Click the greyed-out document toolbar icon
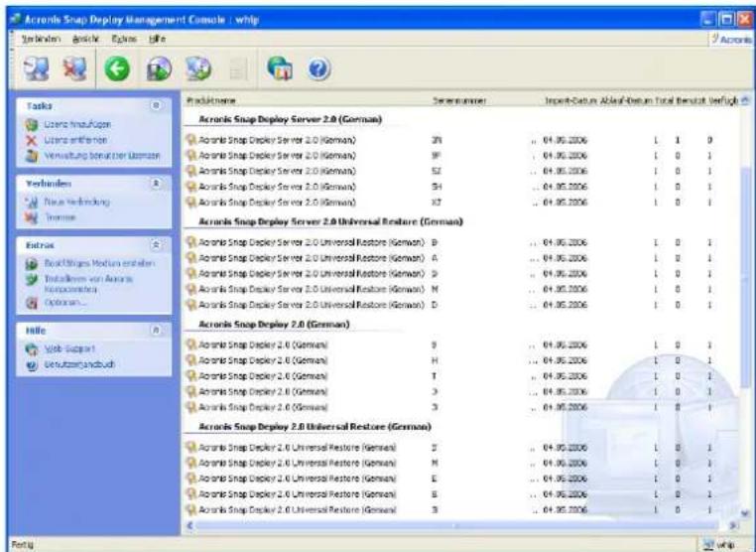Viewport: 756px width, 552px height. tap(238, 69)
